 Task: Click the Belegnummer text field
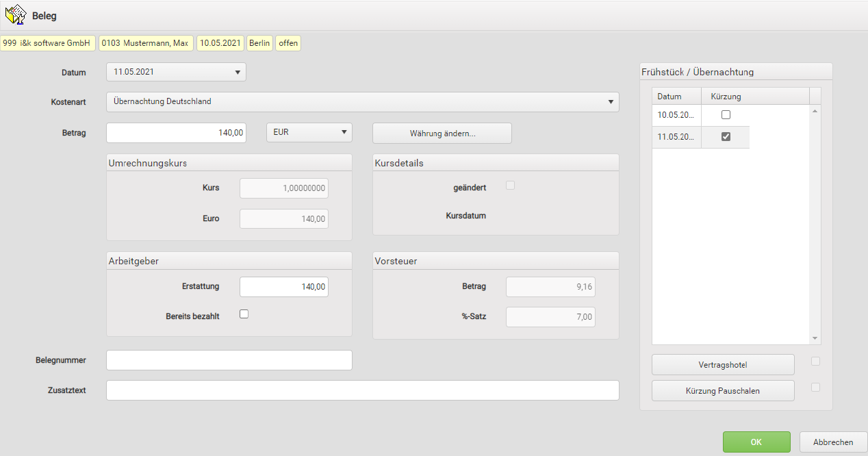[x=229, y=360]
